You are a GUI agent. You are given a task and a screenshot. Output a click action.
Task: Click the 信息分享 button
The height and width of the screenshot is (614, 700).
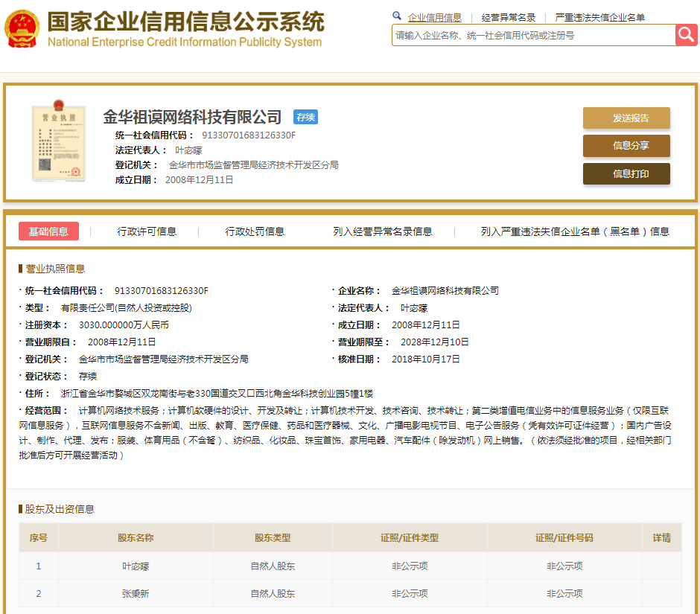[x=626, y=146]
